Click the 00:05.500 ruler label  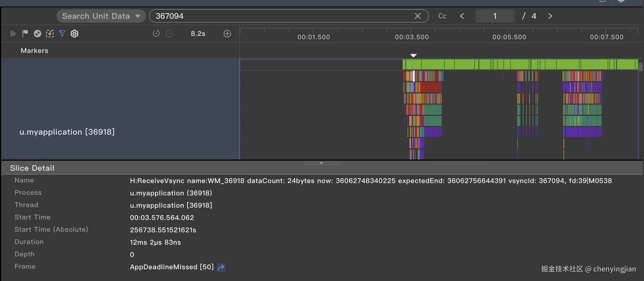coord(509,37)
